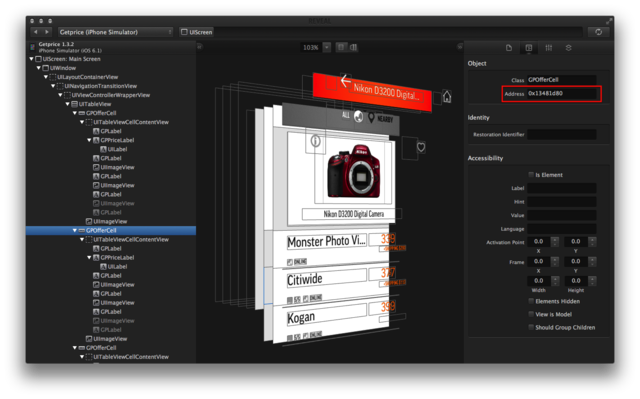Go forward with the toolbar forward arrow
The image size is (640, 399).
tap(47, 32)
